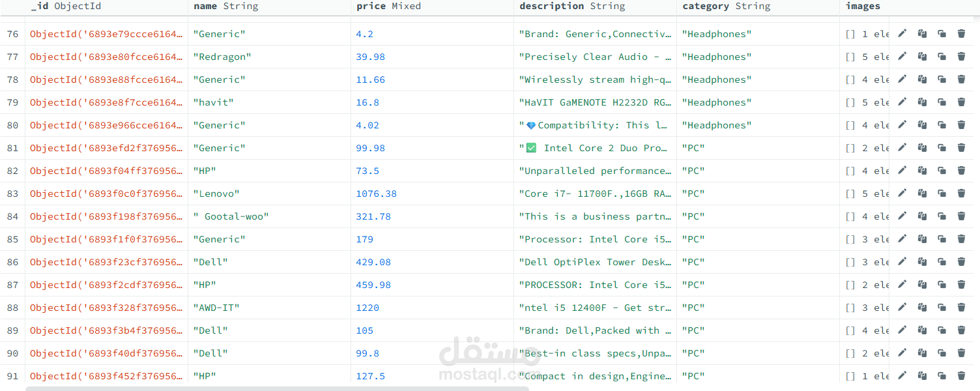Delete document in row 91
Image resolution: width=980 pixels, height=391 pixels.
pos(961,376)
